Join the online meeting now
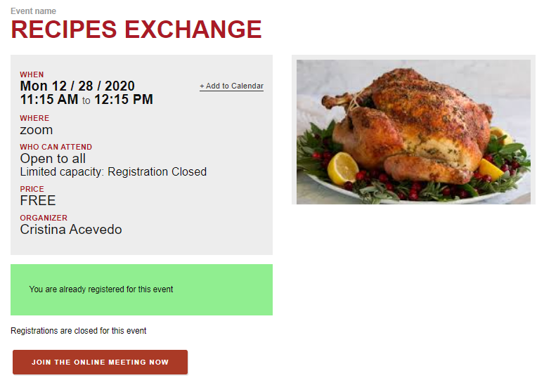This screenshot has height=392, width=544. (101, 362)
